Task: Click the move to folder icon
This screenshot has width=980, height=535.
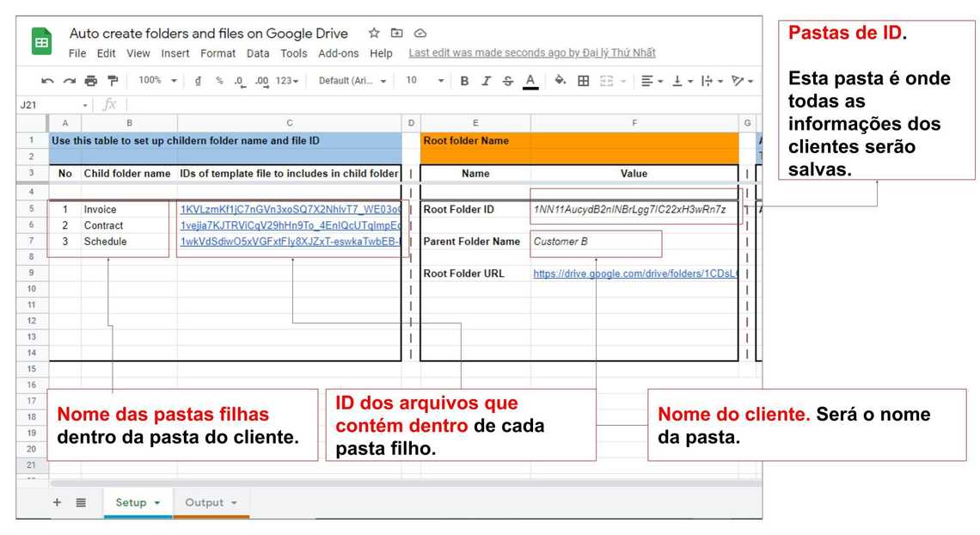Action: pos(397,34)
